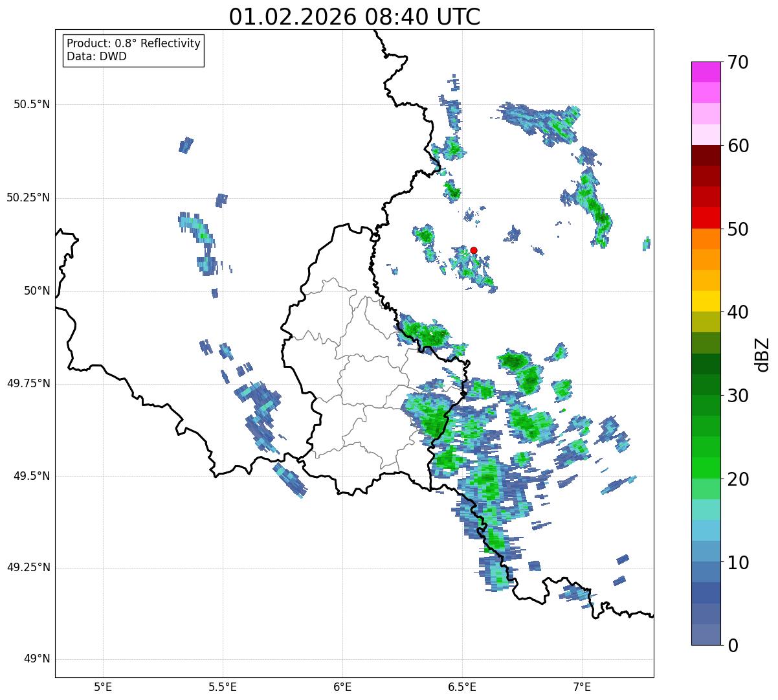Click the dBZ colorbar axis label
Screen dimensions: 778x700
(762, 354)
